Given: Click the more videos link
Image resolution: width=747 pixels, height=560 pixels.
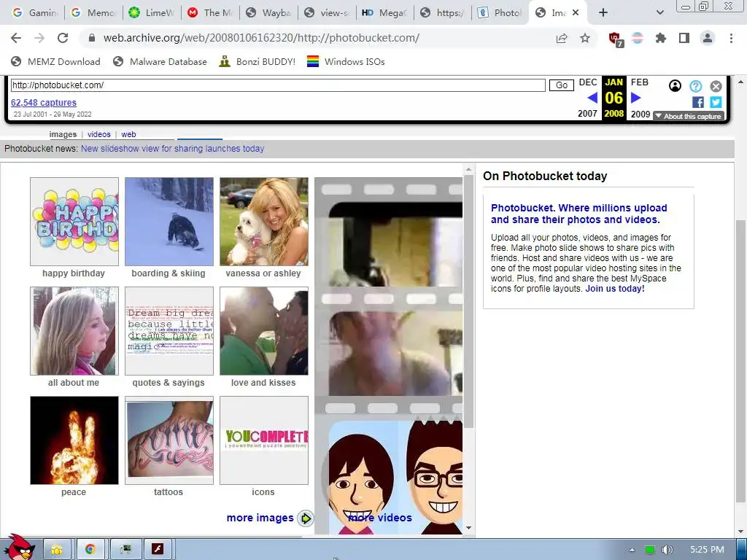Looking at the screenshot, I should (x=379, y=518).
